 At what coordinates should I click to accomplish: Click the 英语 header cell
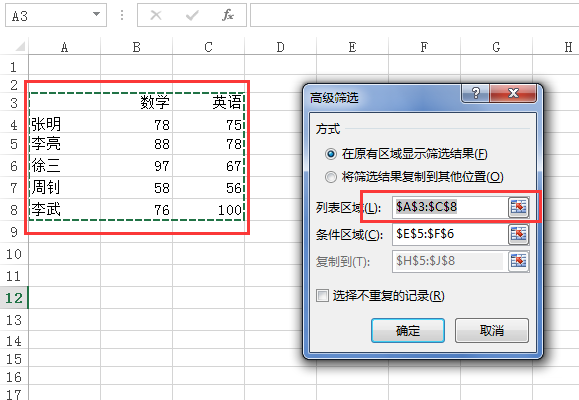point(208,102)
